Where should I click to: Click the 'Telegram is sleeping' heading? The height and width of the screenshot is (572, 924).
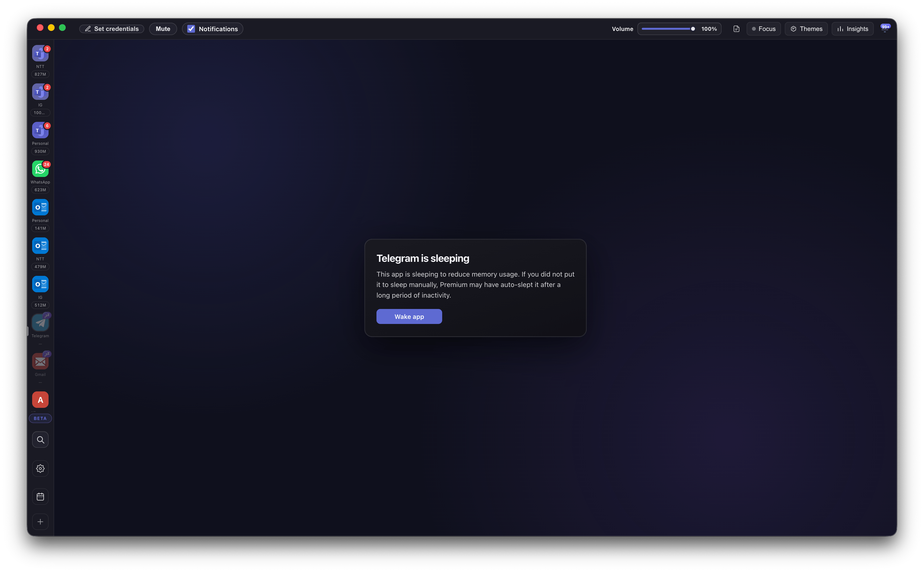423,258
